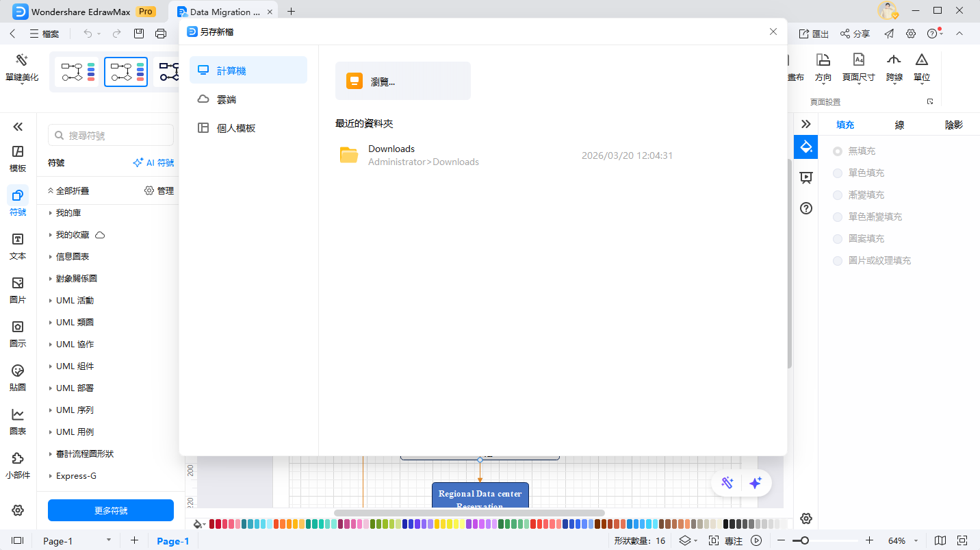Expand the 信息圖表 symbol category
Screen dimensions: 980x550
click(x=72, y=257)
